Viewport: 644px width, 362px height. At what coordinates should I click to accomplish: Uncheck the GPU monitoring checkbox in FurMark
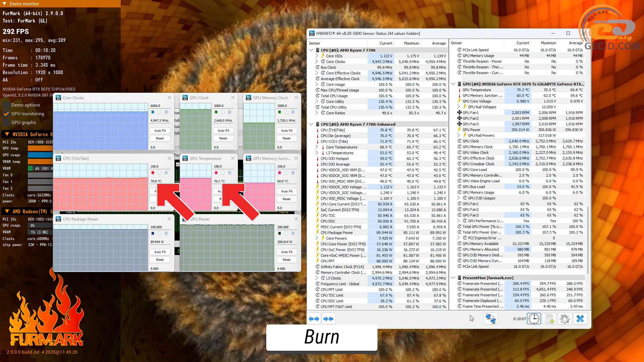coord(6,114)
